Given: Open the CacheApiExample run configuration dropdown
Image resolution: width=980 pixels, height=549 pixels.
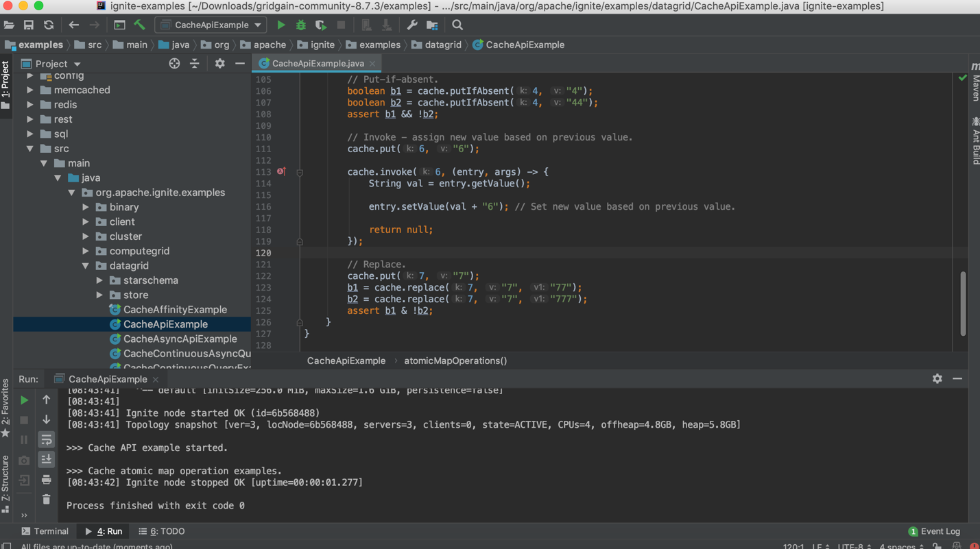Looking at the screenshot, I should [x=210, y=24].
